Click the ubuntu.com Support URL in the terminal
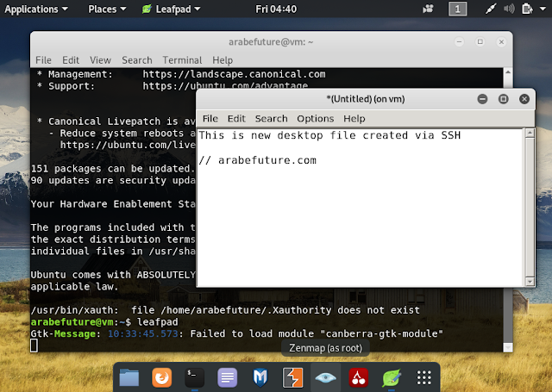552x392 pixels. click(x=225, y=86)
